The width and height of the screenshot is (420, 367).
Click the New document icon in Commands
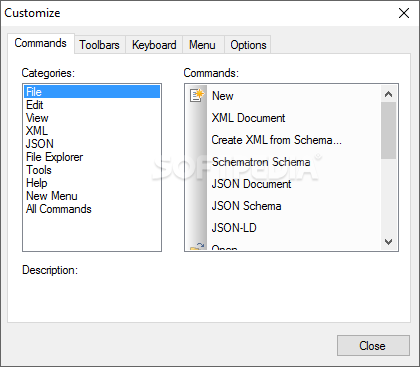click(197, 95)
